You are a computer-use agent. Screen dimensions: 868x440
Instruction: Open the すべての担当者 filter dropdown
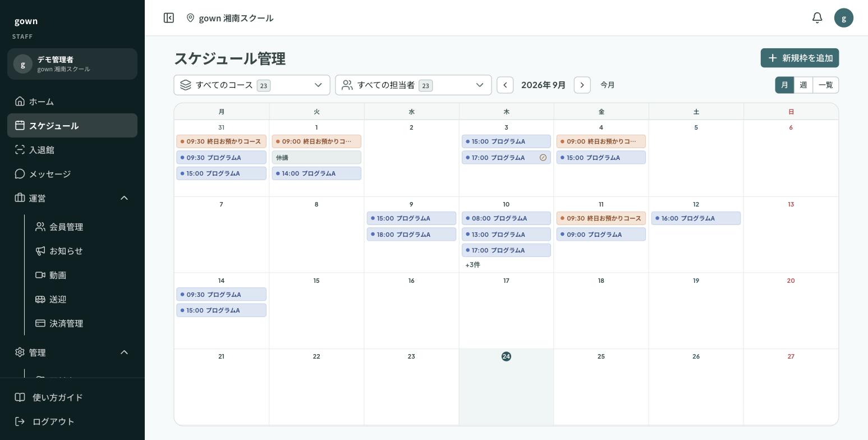(414, 85)
